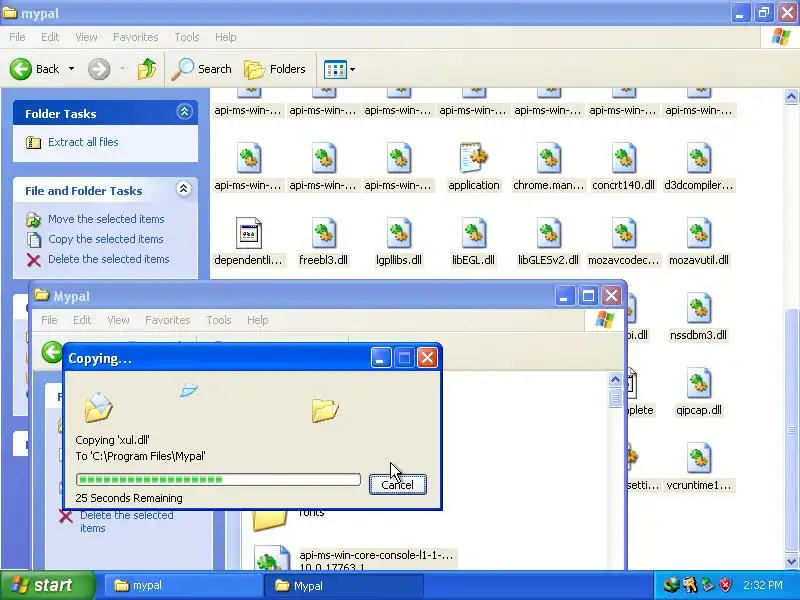Switch to Mypal capitalized taskbar button
The height and width of the screenshot is (600, 800).
(x=344, y=585)
